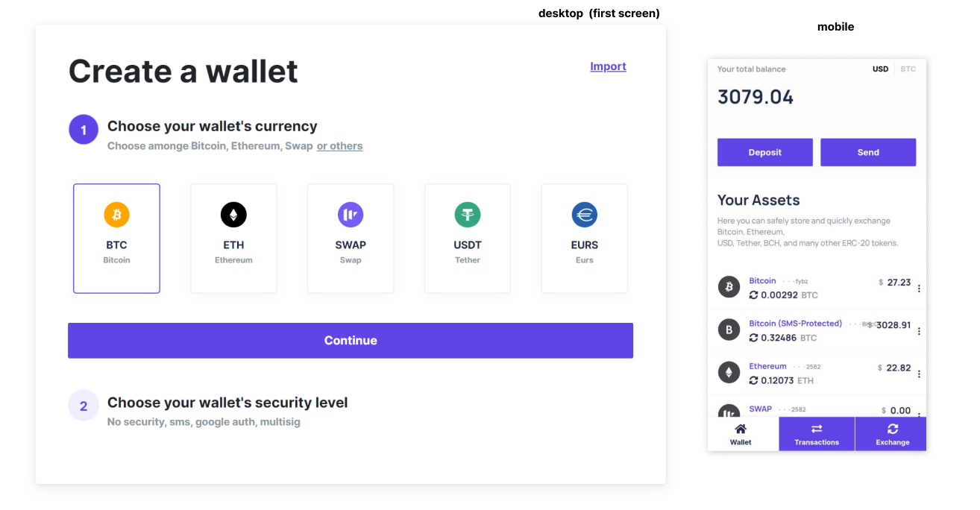Open options menu for the Ethereum asset

coord(919,374)
